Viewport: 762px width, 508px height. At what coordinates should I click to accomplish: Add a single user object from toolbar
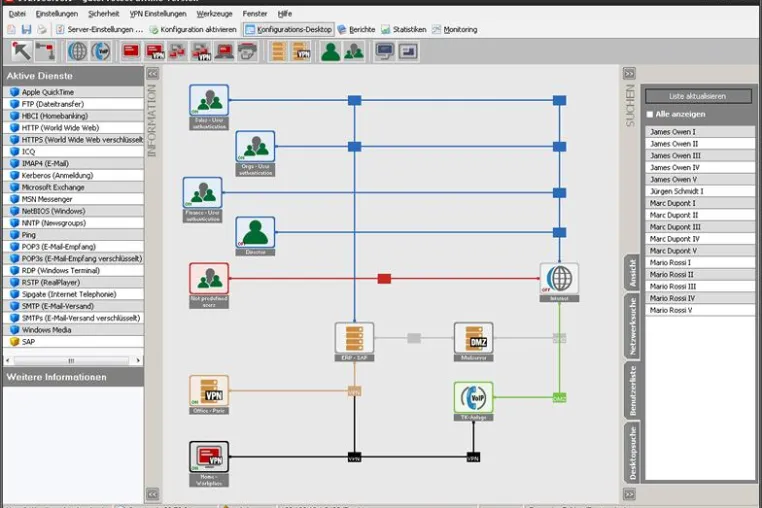click(x=331, y=51)
